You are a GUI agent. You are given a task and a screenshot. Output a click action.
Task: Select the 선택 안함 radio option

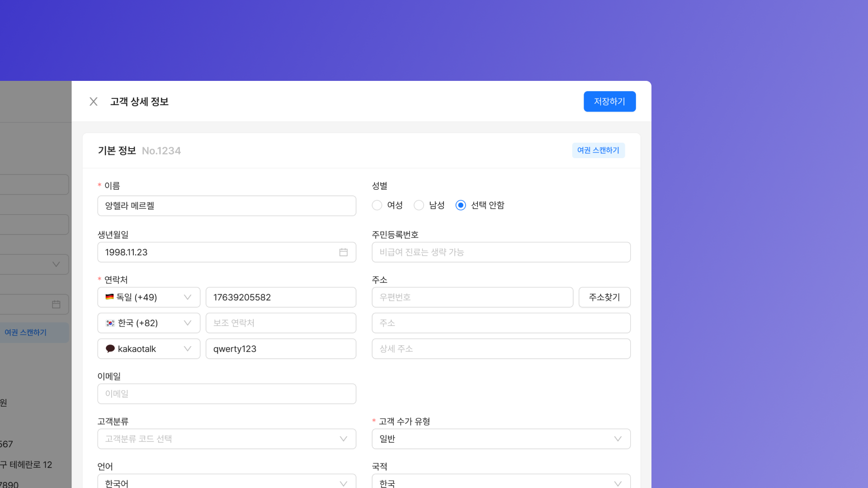click(461, 205)
